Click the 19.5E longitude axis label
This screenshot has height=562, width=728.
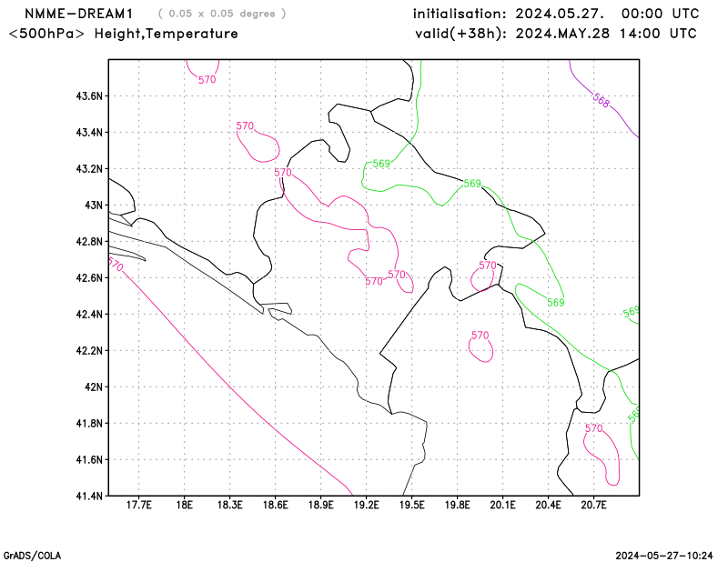click(x=412, y=505)
